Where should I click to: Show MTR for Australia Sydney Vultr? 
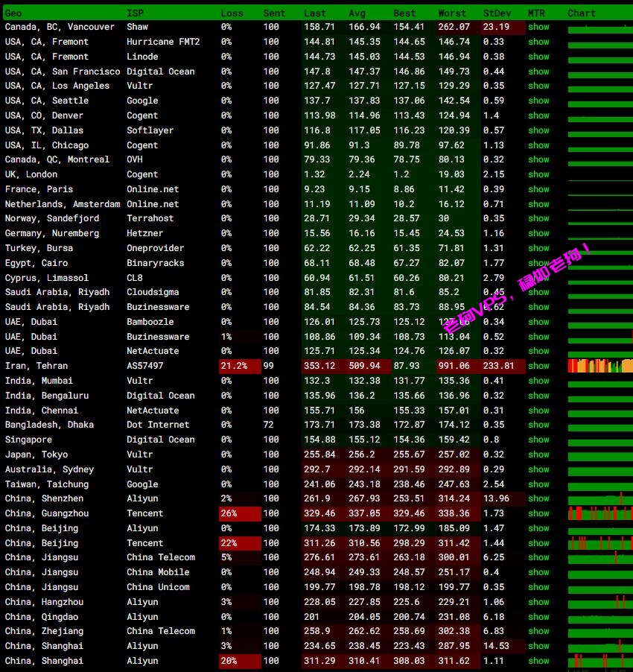(538, 469)
